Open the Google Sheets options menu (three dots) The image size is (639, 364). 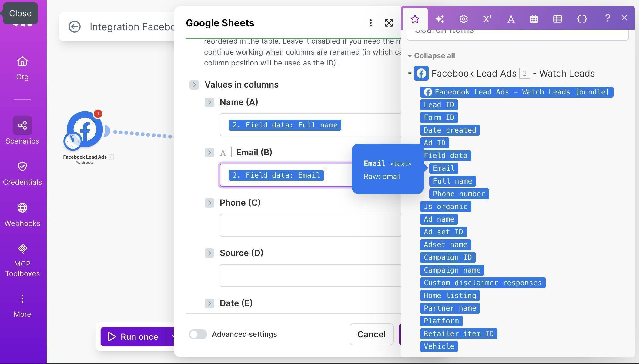pos(370,23)
